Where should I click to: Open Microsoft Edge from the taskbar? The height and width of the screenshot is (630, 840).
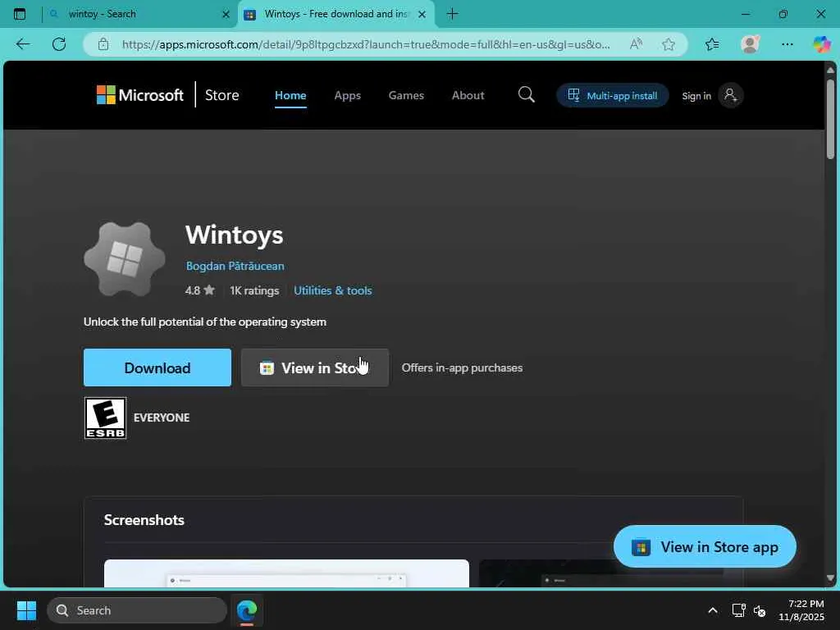click(x=247, y=610)
